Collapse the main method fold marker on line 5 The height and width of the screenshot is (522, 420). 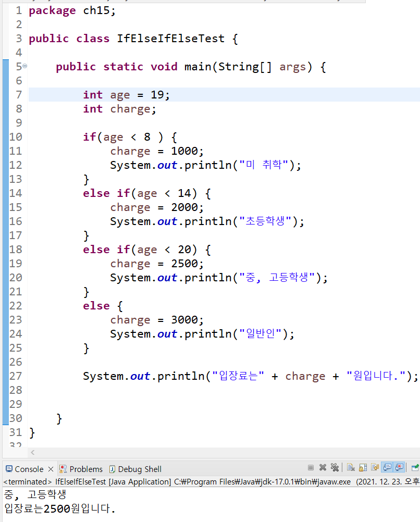(x=24, y=66)
